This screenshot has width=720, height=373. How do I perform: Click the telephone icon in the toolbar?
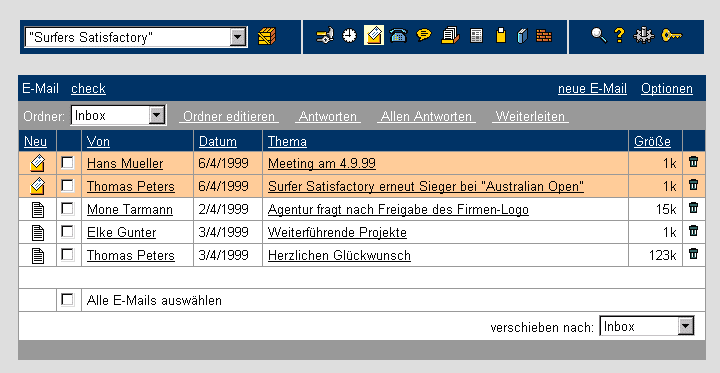(399, 36)
